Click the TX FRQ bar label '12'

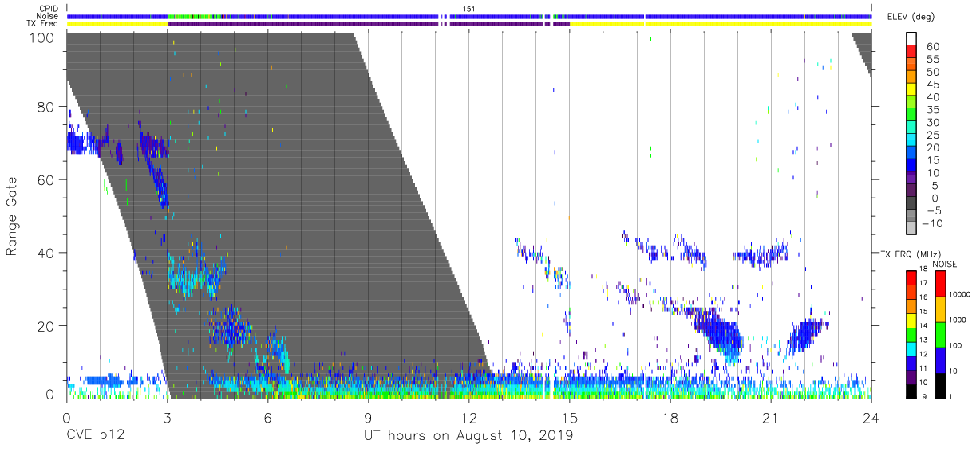[923, 354]
